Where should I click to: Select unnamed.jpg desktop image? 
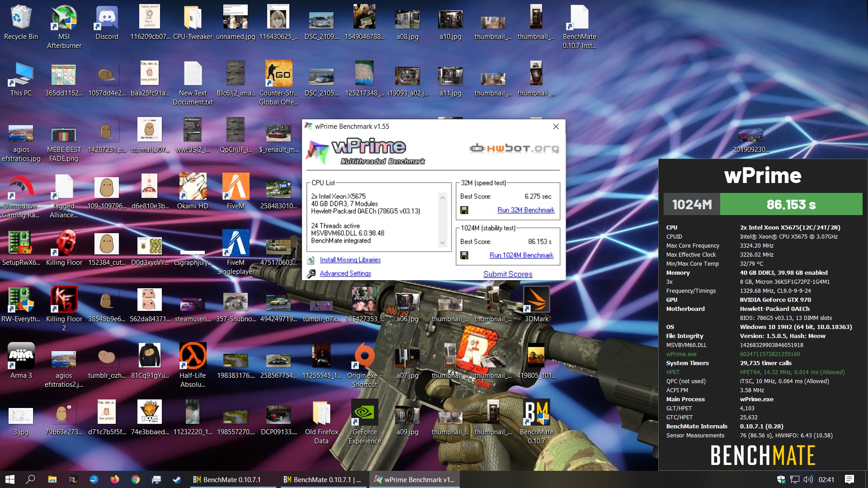[236, 23]
